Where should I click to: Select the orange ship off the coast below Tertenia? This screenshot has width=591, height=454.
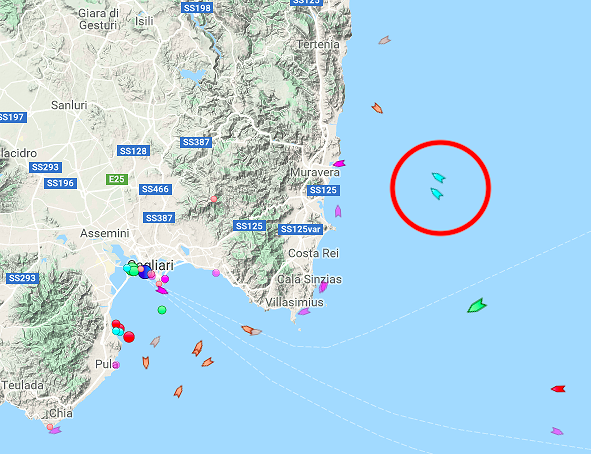(x=377, y=108)
